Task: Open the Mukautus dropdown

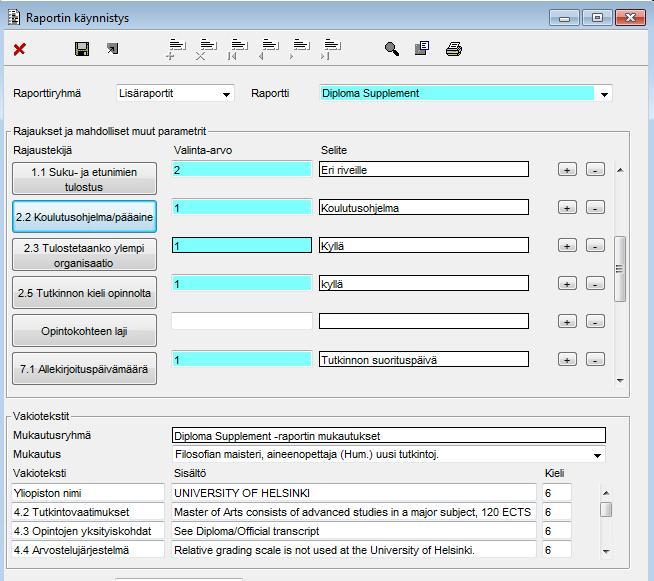Action: pyautogui.click(x=597, y=455)
